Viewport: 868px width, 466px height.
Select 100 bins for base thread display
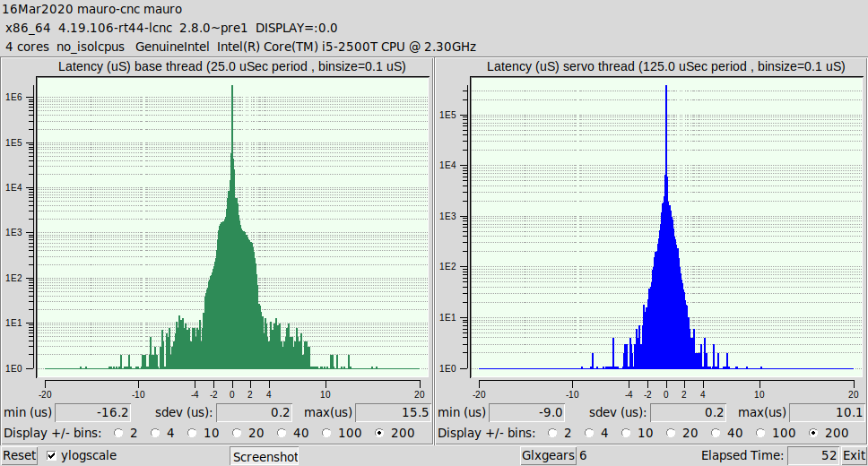click(x=326, y=433)
